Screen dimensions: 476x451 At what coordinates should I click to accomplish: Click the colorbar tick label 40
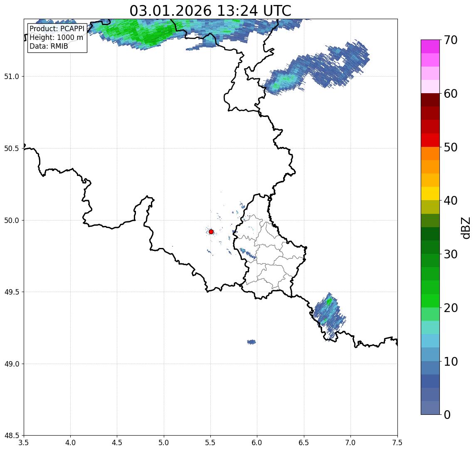click(451, 201)
